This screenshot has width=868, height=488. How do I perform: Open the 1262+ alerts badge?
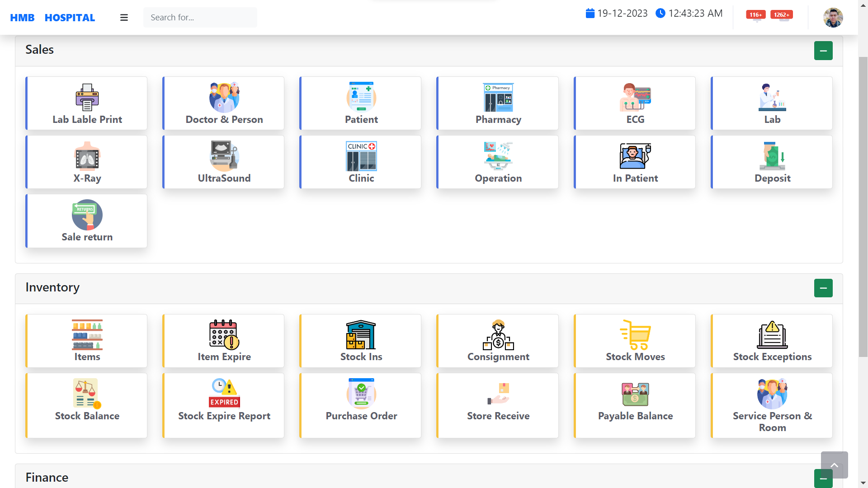[781, 15]
